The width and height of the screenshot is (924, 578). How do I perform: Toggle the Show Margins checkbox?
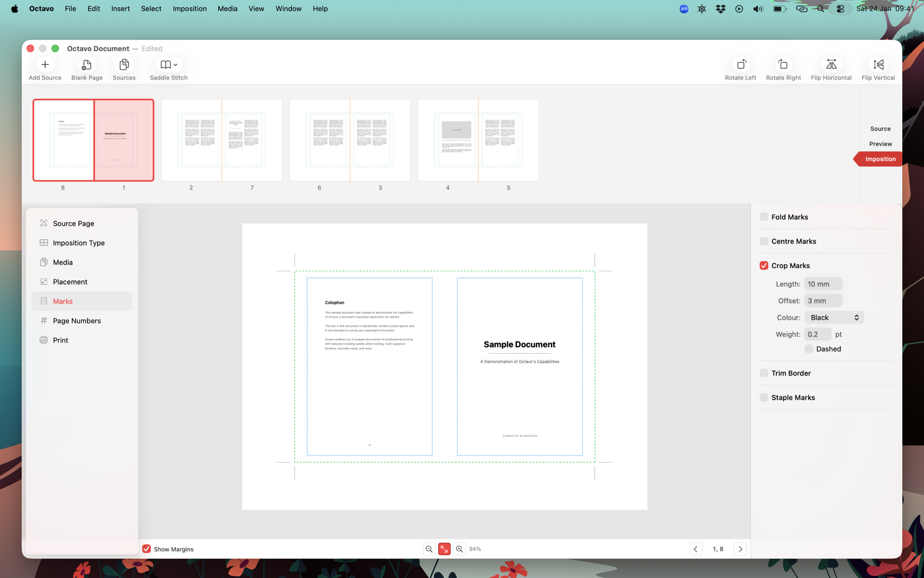coord(147,549)
